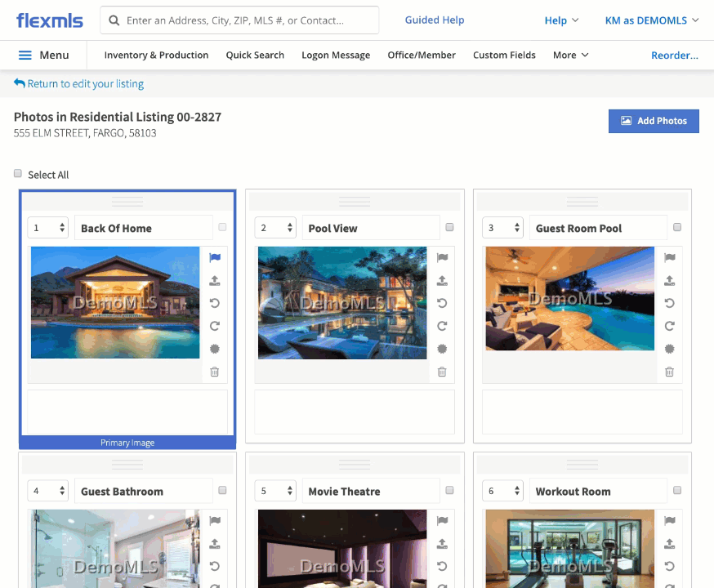This screenshot has width=714, height=588.
Task: Flag Workout Room as primary image
Action: click(669, 521)
